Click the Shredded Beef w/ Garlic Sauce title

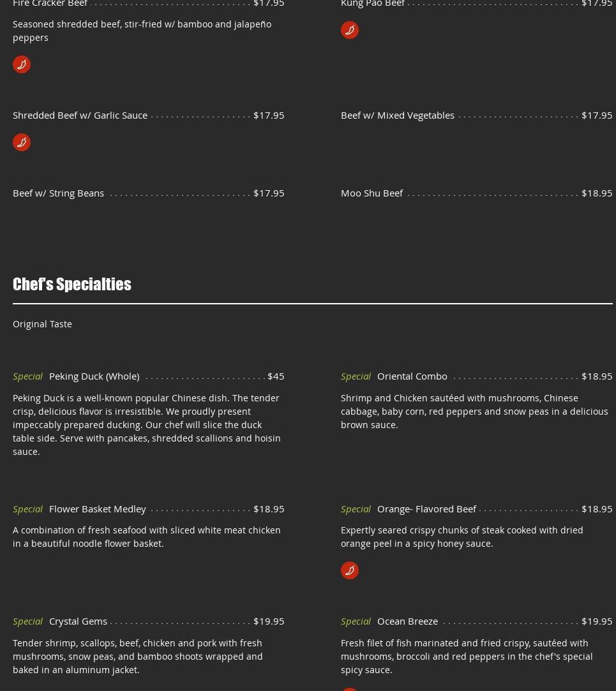coord(80,115)
